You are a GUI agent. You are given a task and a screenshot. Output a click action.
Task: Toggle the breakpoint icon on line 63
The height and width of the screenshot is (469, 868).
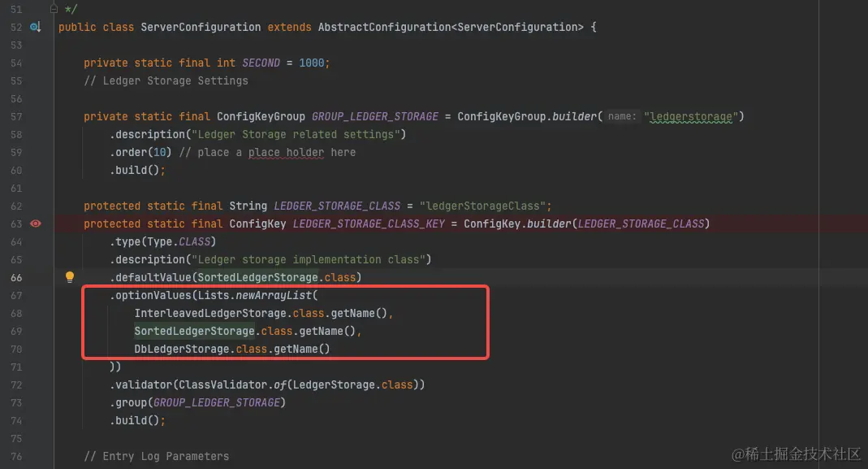coord(36,224)
